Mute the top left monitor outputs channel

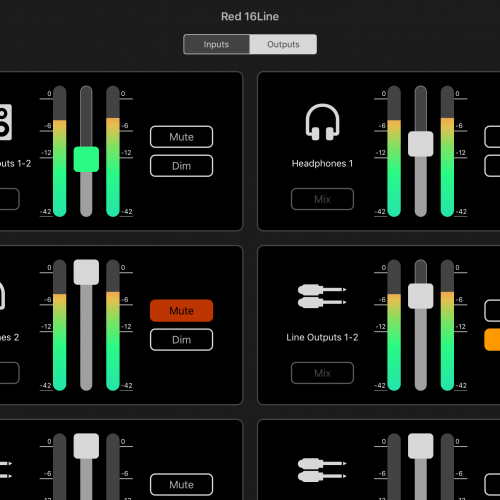pyautogui.click(x=181, y=137)
